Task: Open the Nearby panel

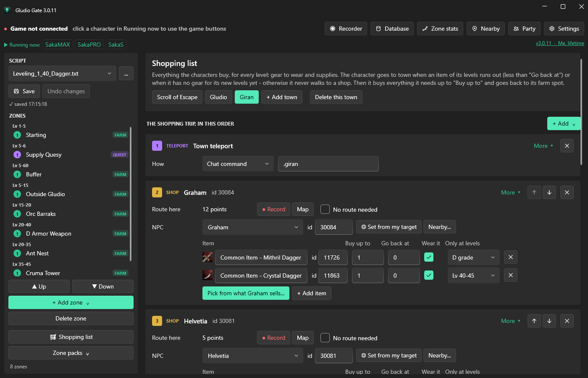Action: coord(486,29)
